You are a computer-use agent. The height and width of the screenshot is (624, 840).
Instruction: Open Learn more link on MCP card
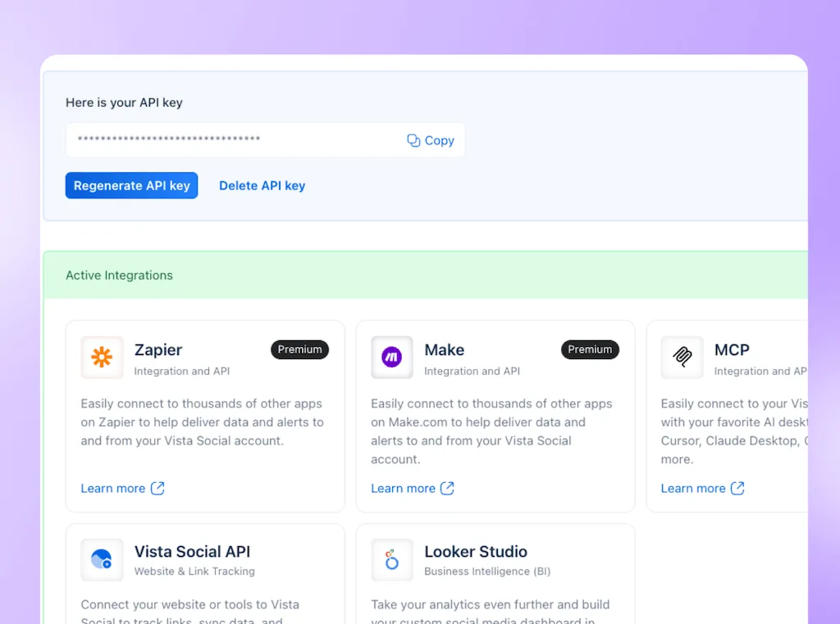click(702, 489)
